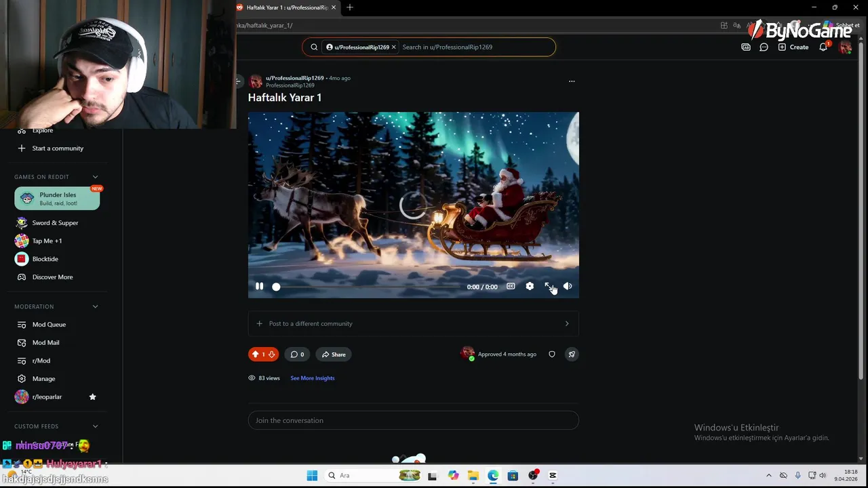Share the post

coord(334,354)
